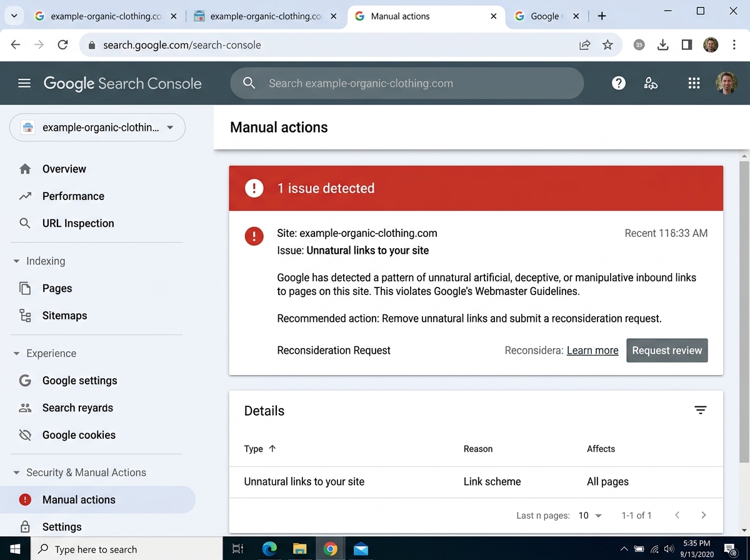Change rows per page dropdown

[x=591, y=516]
